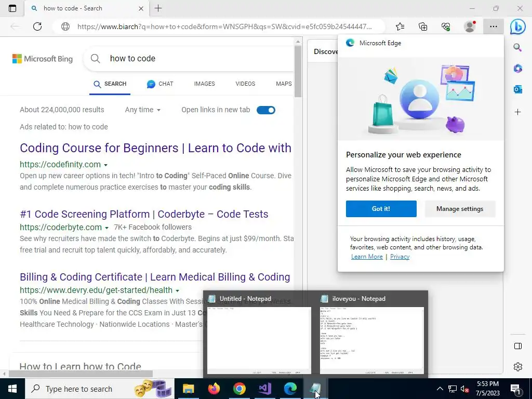Open Windows Start menu

[12, 389]
